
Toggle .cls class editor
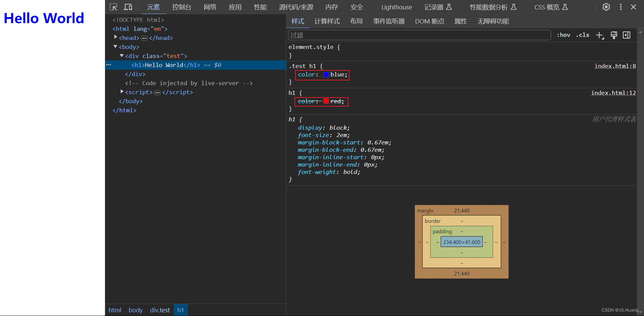pos(583,35)
